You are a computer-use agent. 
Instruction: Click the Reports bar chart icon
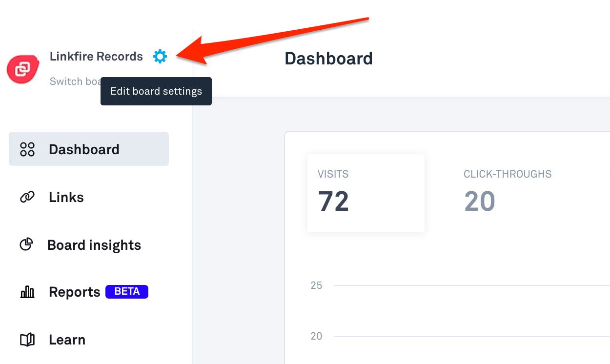27,292
